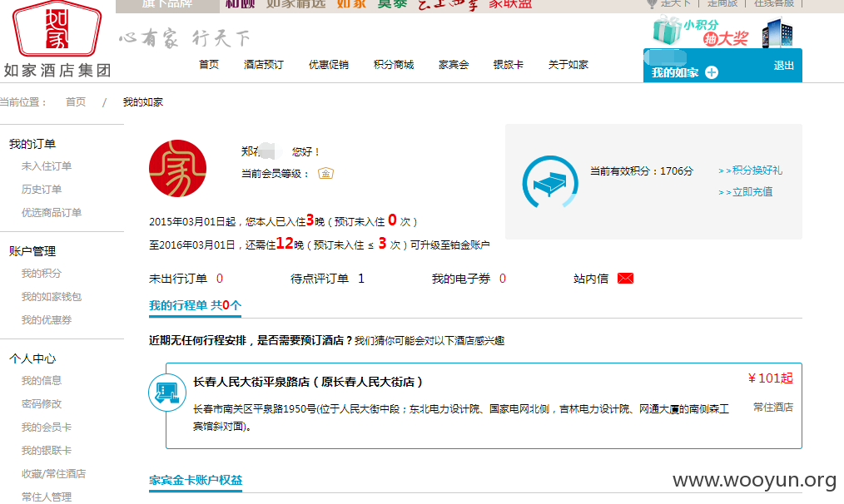The height and width of the screenshot is (504, 844).
Task: Click 待点评订单 count
Action: click(361, 278)
